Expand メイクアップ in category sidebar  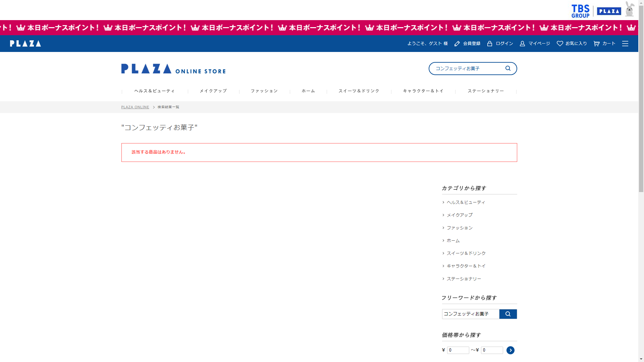(459, 215)
